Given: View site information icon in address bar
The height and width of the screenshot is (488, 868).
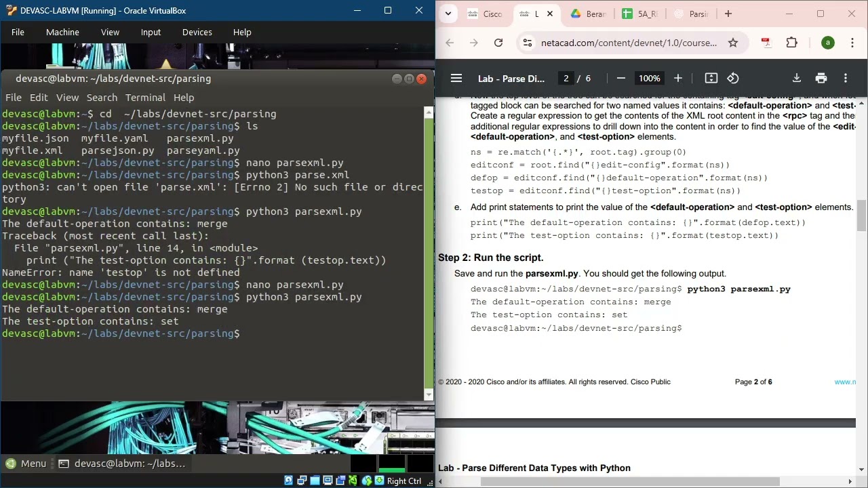Looking at the screenshot, I should point(528,43).
